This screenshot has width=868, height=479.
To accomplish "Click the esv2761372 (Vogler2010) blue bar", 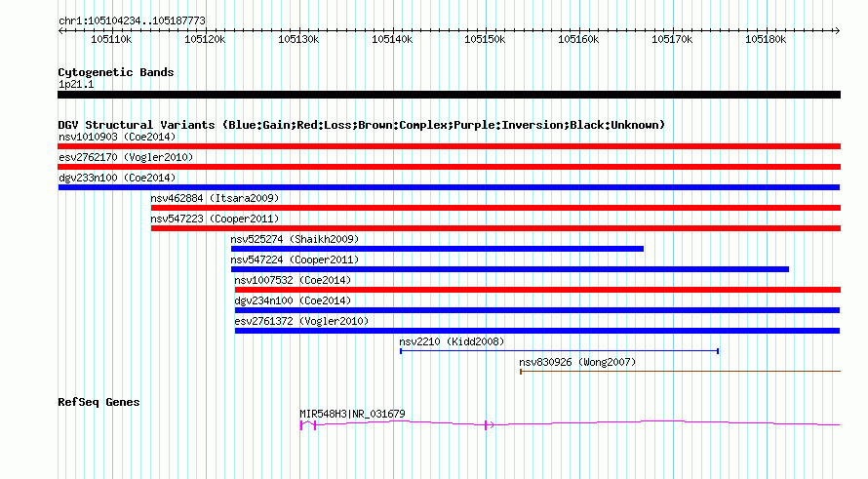I will [537, 331].
